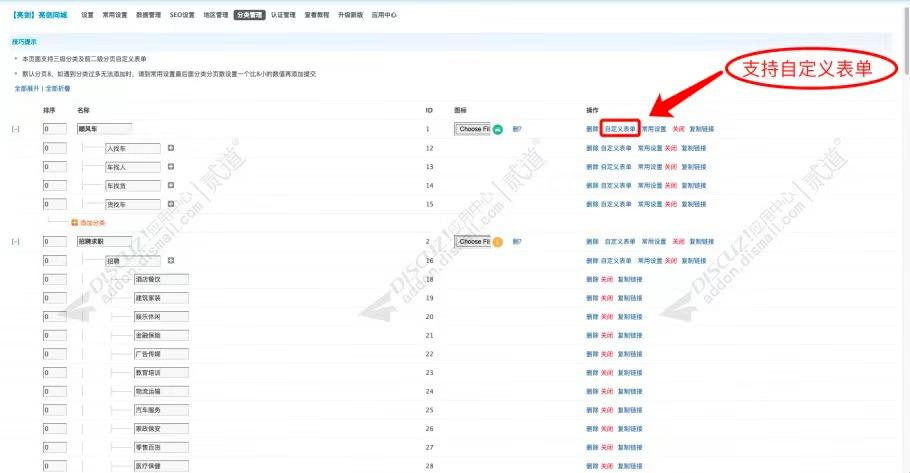Click the name field in the ID 19 row
The width and height of the screenshot is (910, 473).
coord(161,298)
